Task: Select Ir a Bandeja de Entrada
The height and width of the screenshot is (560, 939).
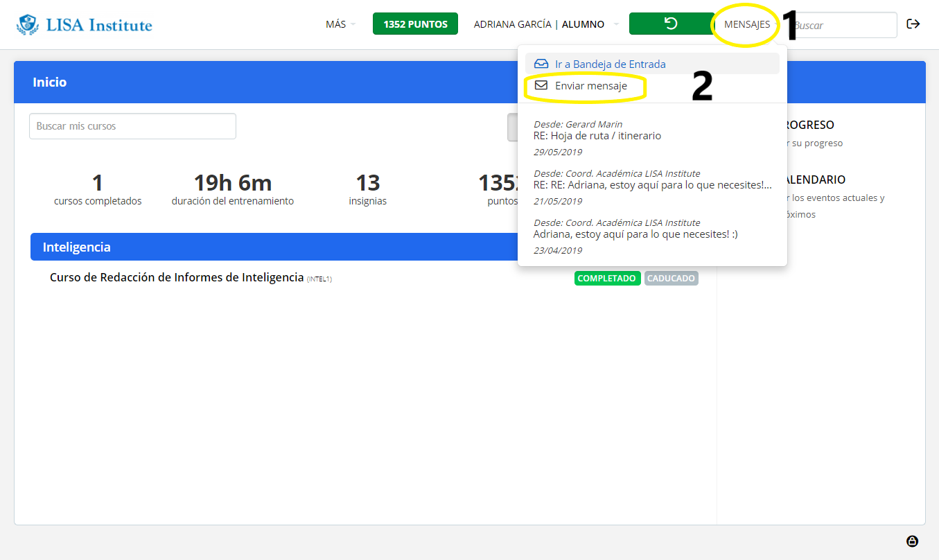Action: tap(610, 64)
